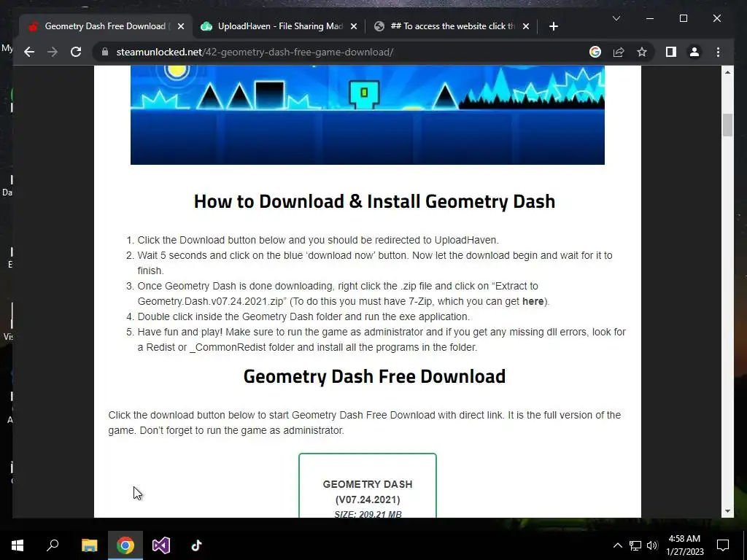Image resolution: width=747 pixels, height=560 pixels.
Task: Click the page scrollbar thumb
Action: point(727,125)
